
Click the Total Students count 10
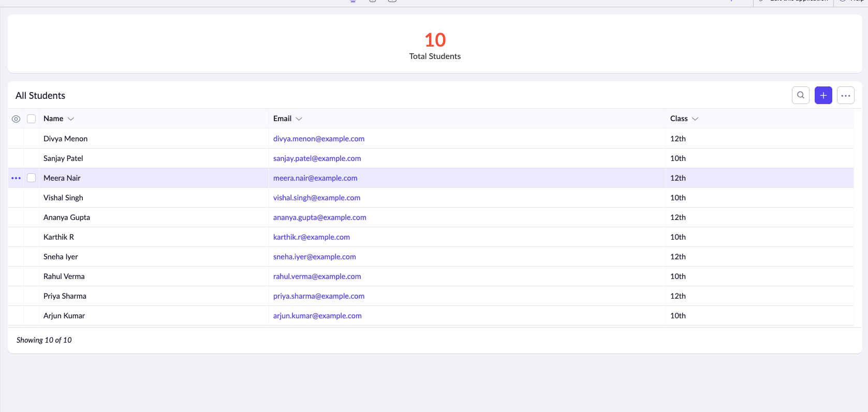(435, 40)
